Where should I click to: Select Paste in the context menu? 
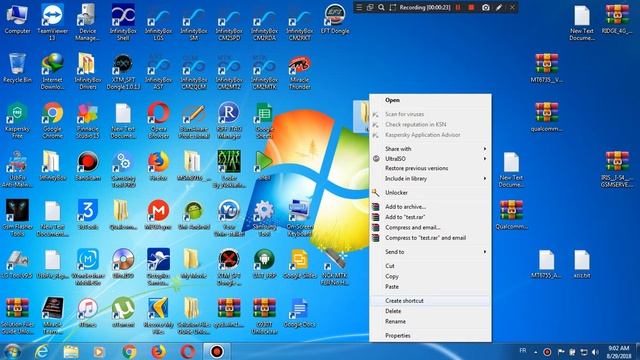[x=430, y=287]
